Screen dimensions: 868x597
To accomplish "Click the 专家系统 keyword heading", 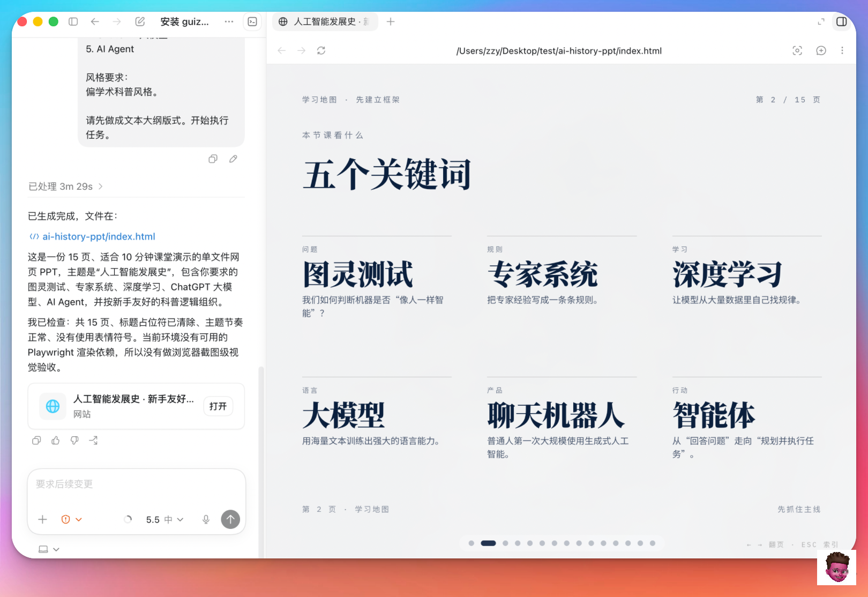I will (543, 274).
